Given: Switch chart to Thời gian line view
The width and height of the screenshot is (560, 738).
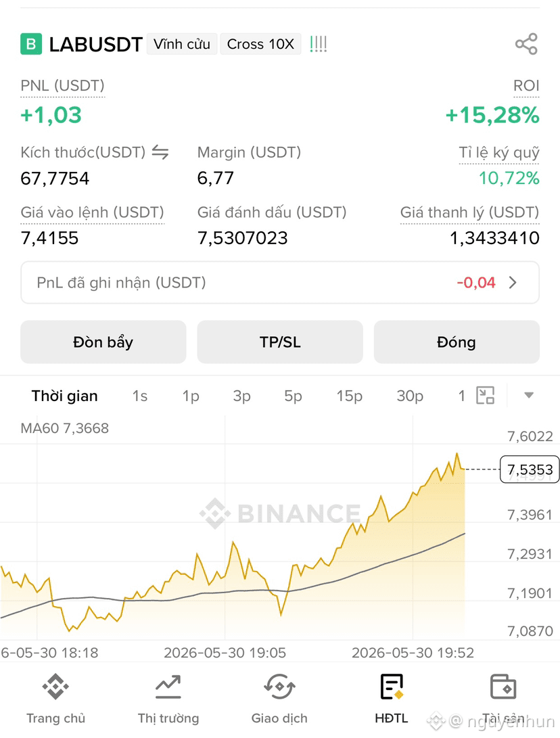Looking at the screenshot, I should [64, 396].
